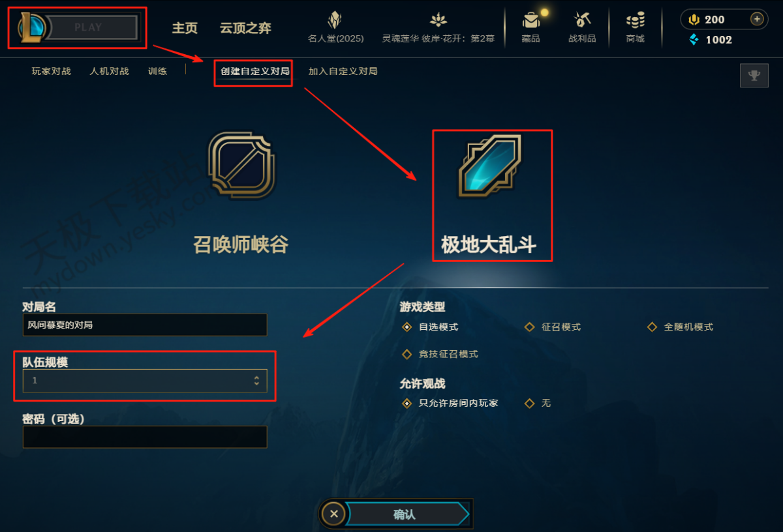The height and width of the screenshot is (532, 783).
Task: Click the 确认 confirm button
Action: pos(406,514)
